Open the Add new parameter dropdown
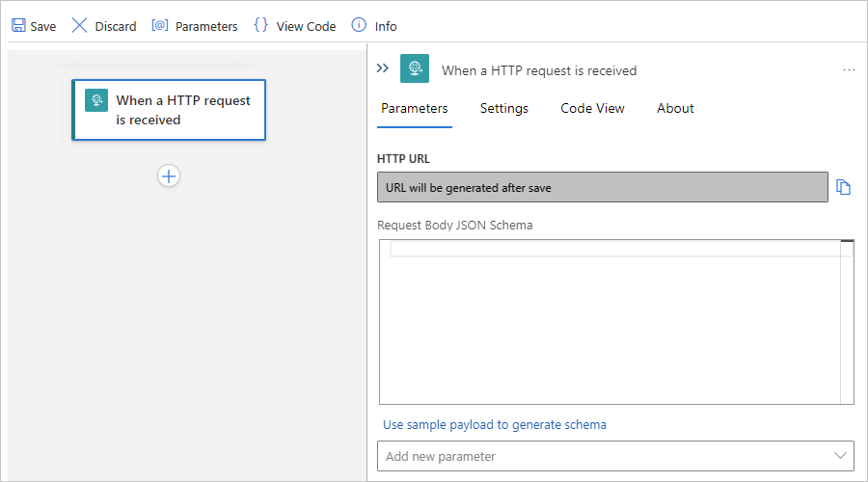Image resolution: width=868 pixels, height=482 pixels. [615, 456]
